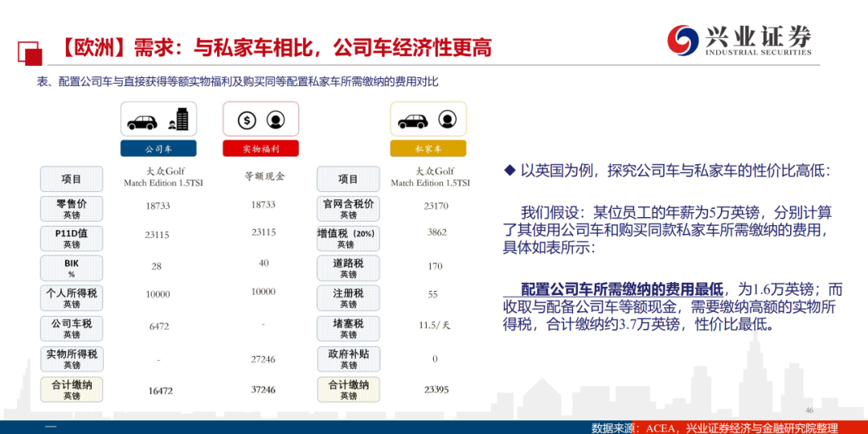Click the government subsidy value 0
Screen dimensions: 868x434
pyautogui.click(x=435, y=358)
